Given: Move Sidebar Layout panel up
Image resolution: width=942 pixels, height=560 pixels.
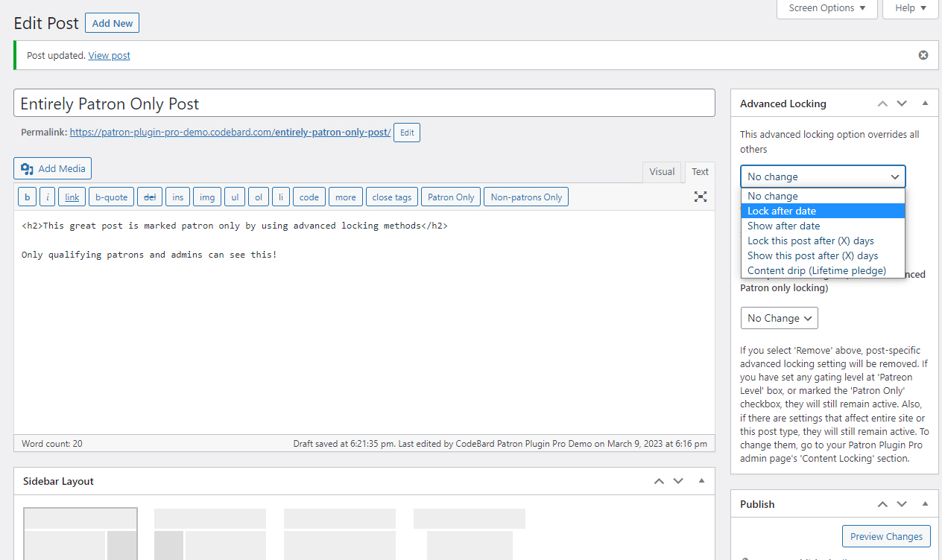Looking at the screenshot, I should (659, 481).
